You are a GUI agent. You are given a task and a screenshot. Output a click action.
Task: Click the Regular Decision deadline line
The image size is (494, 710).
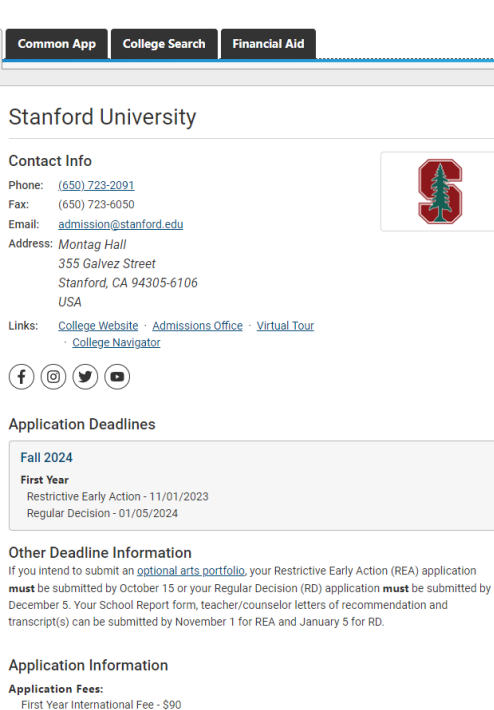(102, 513)
